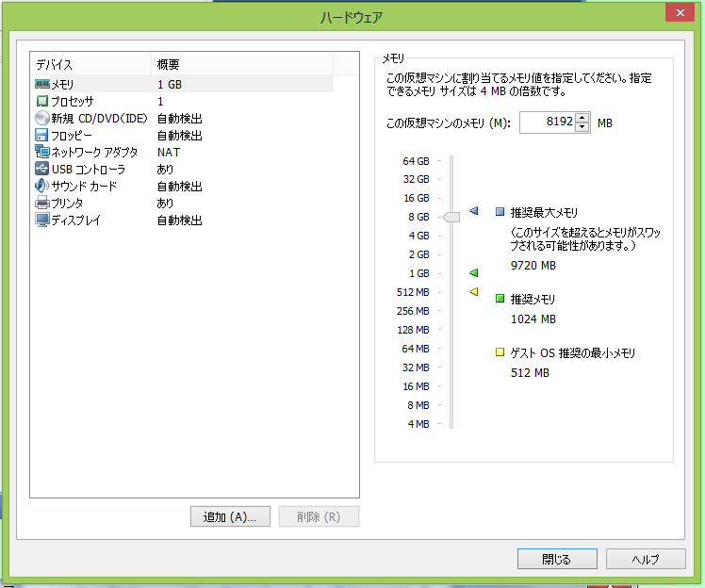Click the printer (プリンタ) icon
This screenshot has height=588, width=705.
[42, 203]
